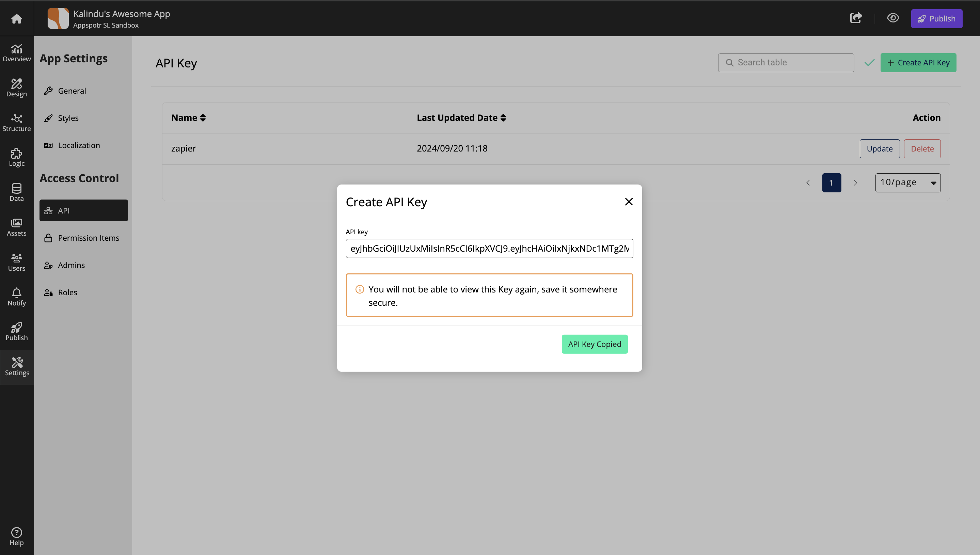Open the Overview section in sidebar
This screenshot has width=980, height=555.
tap(16, 53)
